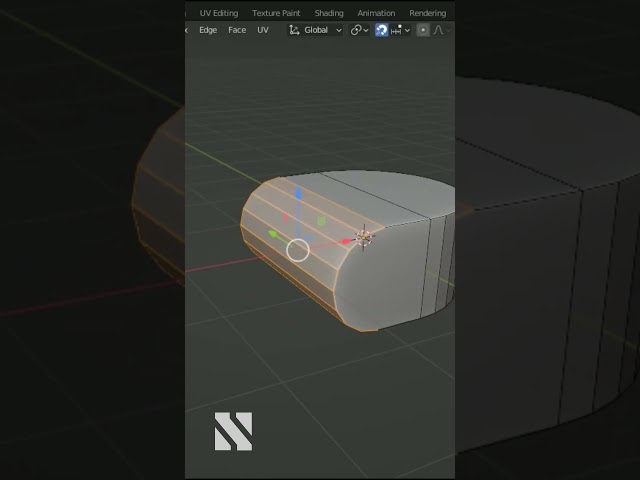Open the pivot point link dropdown
This screenshot has height=480, width=640.
click(x=359, y=30)
